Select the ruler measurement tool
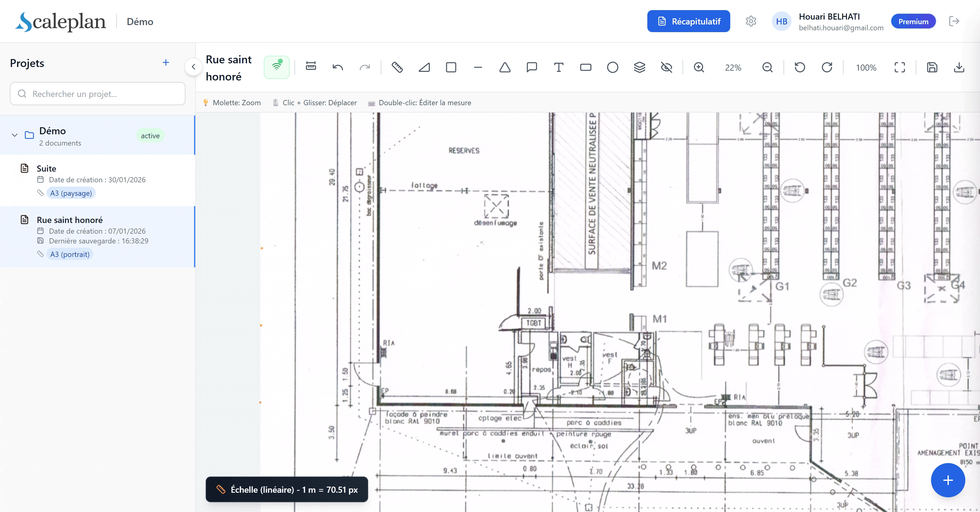Viewport: 980px width, 512px height. click(397, 67)
